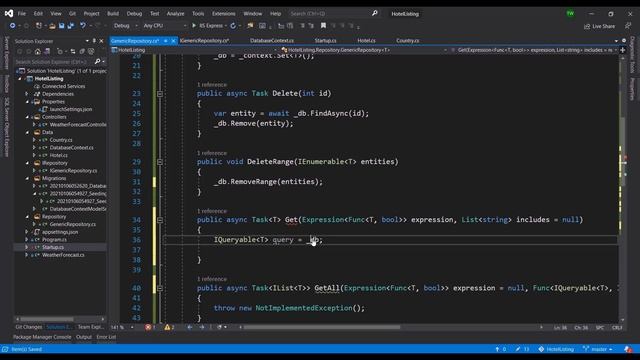Click the unpushed commits arrow in status bar
Image resolution: width=640 pixels, height=360 pixels.
coord(497,349)
